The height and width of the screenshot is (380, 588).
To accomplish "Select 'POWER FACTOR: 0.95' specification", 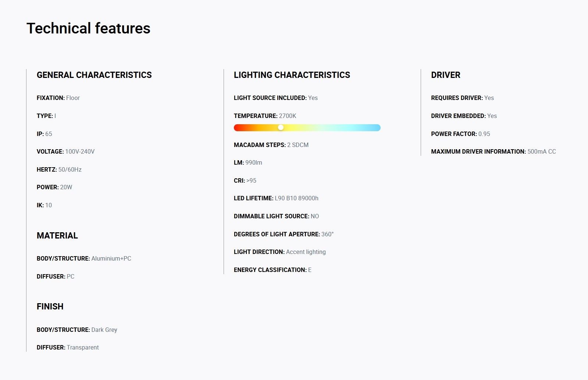I will [460, 134].
